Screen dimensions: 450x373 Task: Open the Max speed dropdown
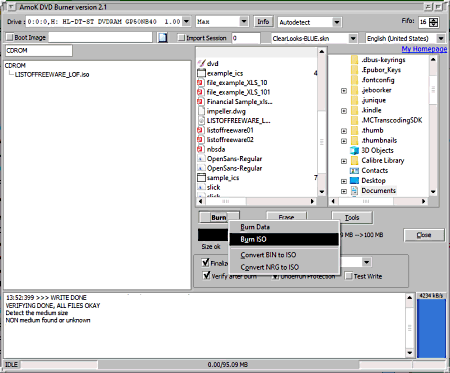pyautogui.click(x=244, y=22)
